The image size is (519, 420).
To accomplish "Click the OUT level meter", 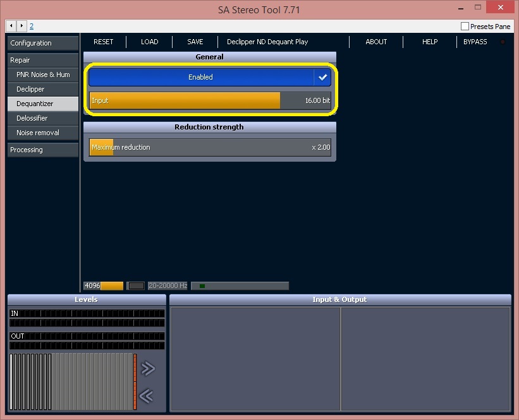I will 87,340.
